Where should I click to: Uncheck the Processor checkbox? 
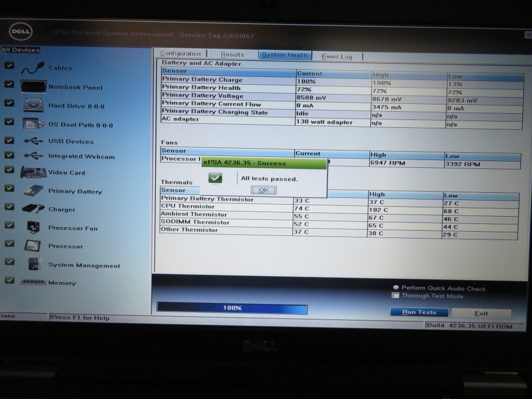pyautogui.click(x=9, y=243)
